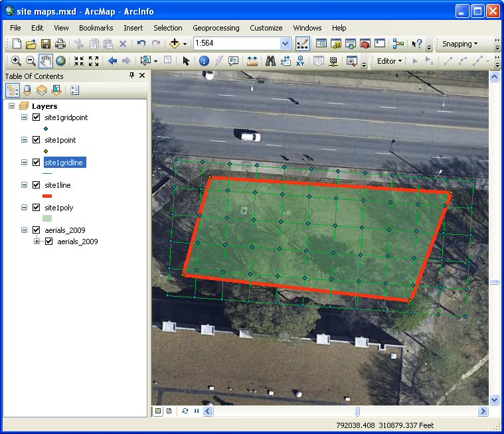Open the ModelBuilder window
The image size is (504, 434).
pos(398,43)
